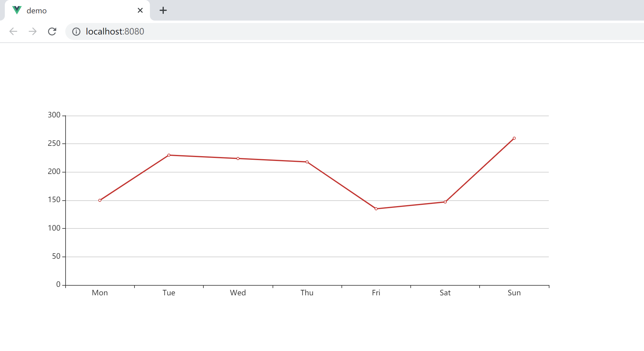Click the browser back arrow button

pyautogui.click(x=13, y=31)
